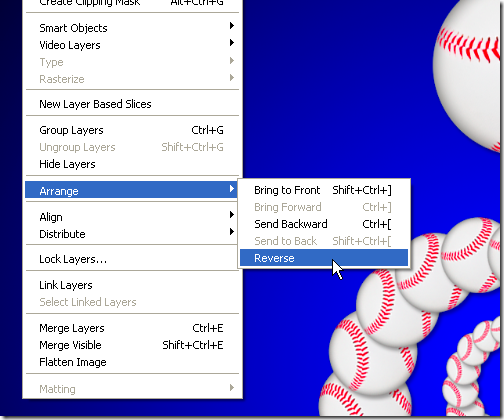Choose Lock Layers… option
504x420 pixels.
click(132, 259)
